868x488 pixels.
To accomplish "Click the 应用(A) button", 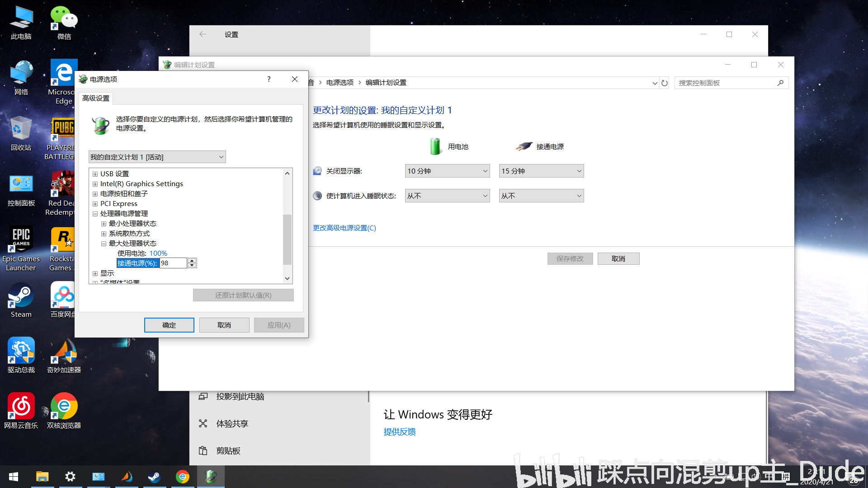I will pos(279,325).
